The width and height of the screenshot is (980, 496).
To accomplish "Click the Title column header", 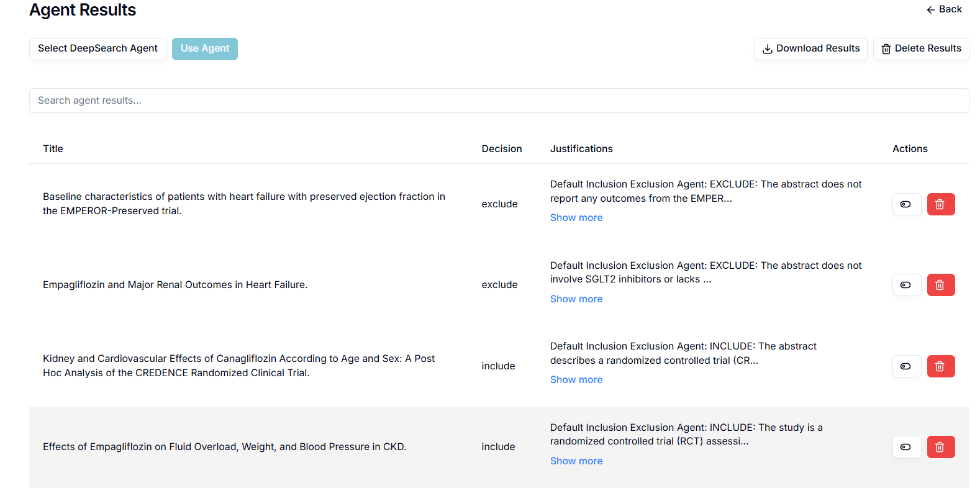I will 53,149.
